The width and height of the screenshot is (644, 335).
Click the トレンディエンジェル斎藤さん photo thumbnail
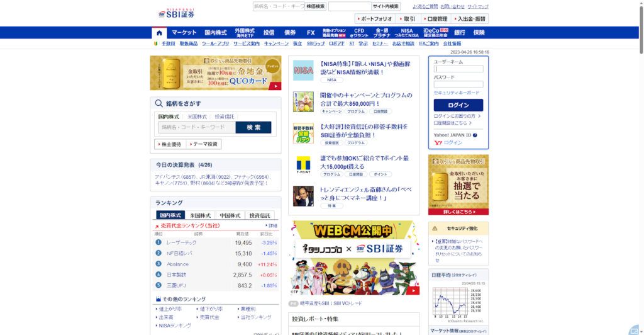tap(303, 196)
